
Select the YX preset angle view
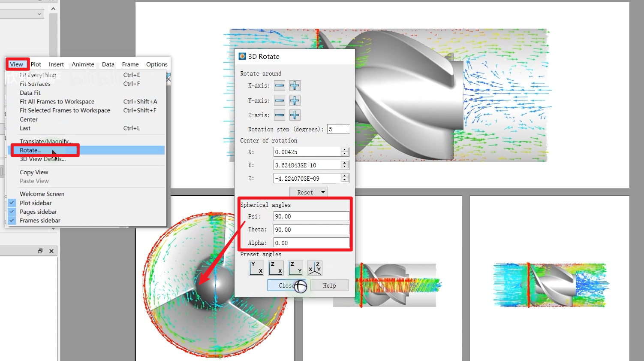click(x=256, y=268)
